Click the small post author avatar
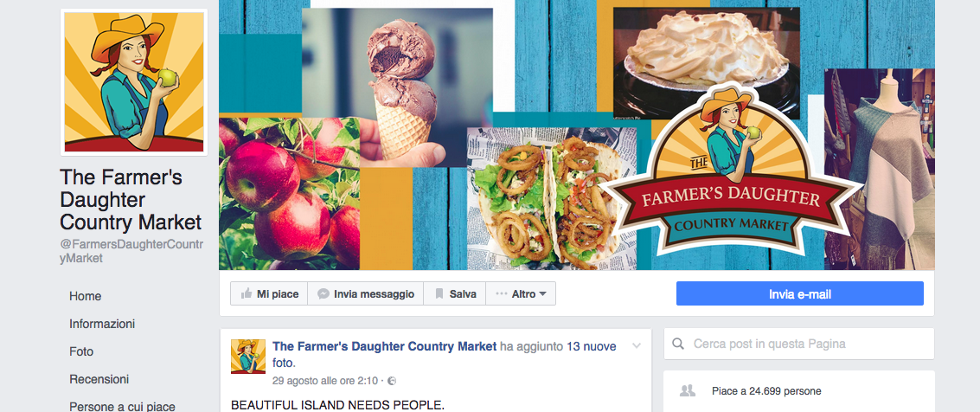Screen dimensions: 980x412 (x=248, y=357)
